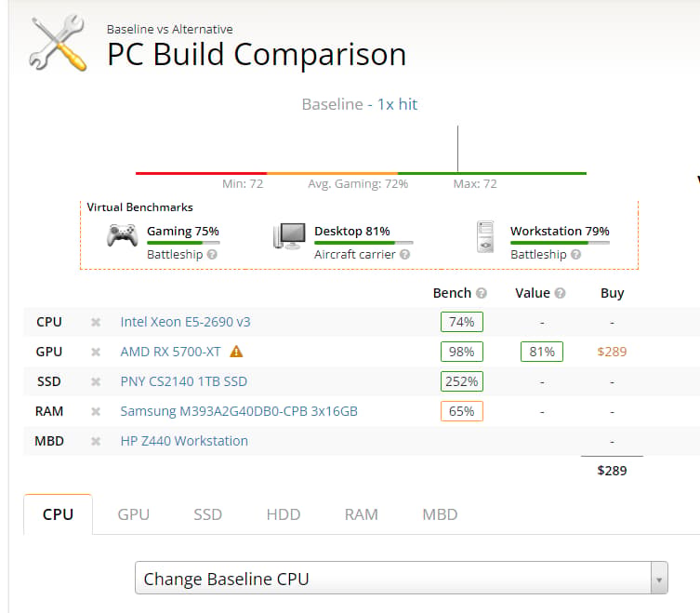Image resolution: width=700 pixels, height=613 pixels.
Task: Click the desktop monitor icon beside Desktop 81%
Action: (x=289, y=236)
